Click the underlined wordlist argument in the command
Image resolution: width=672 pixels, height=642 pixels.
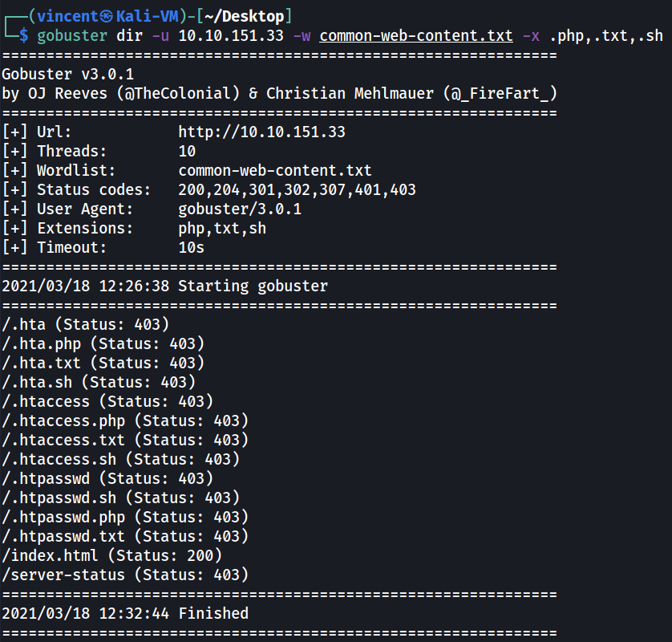point(416,36)
